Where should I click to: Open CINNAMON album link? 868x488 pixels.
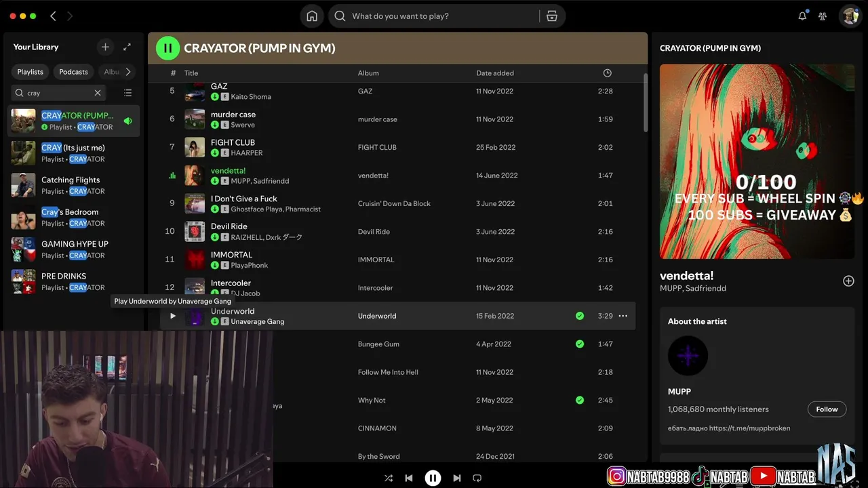[x=377, y=428]
